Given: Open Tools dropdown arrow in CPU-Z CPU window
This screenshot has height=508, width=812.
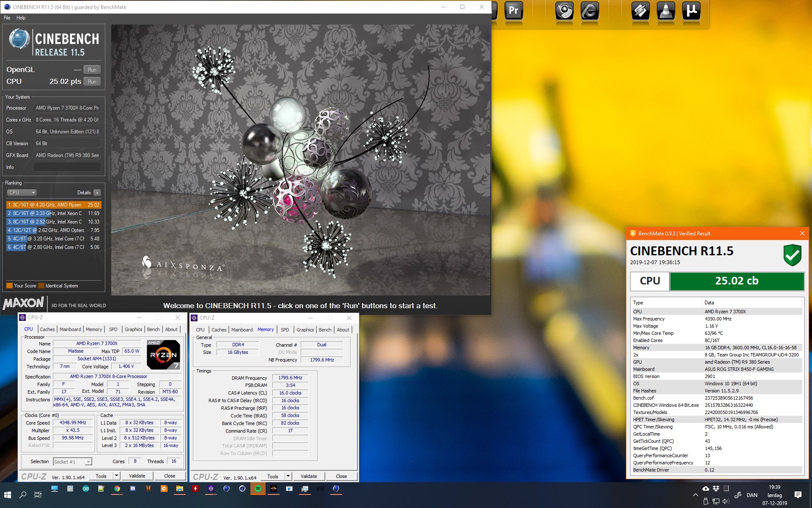Looking at the screenshot, I should point(116,476).
